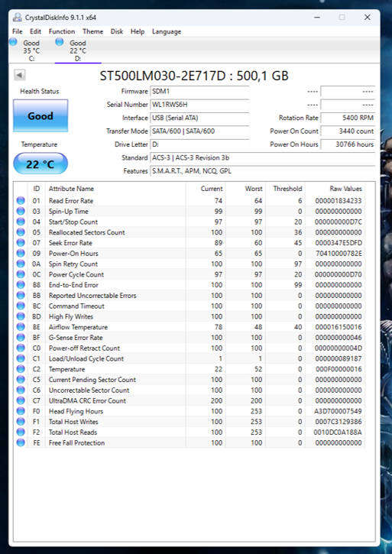Click the status orb beside Seek Error Rate
The width and height of the screenshot is (392, 554).
[x=21, y=243]
